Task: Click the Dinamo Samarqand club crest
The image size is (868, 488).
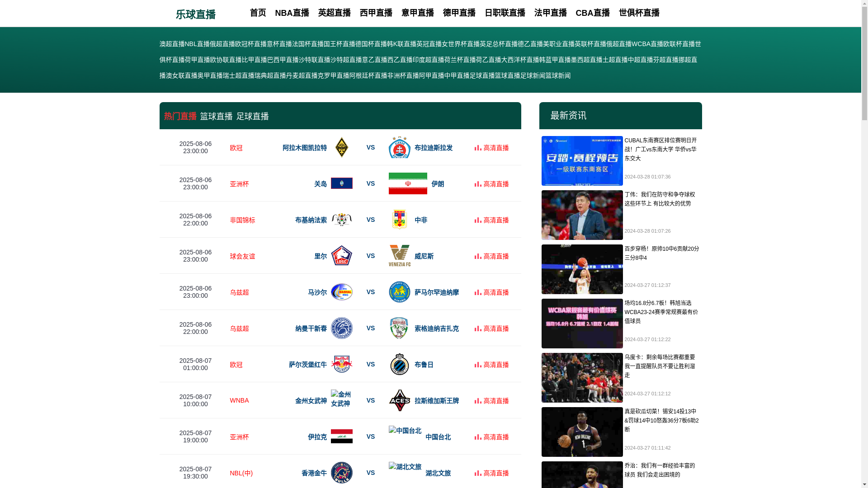Action: (x=400, y=292)
